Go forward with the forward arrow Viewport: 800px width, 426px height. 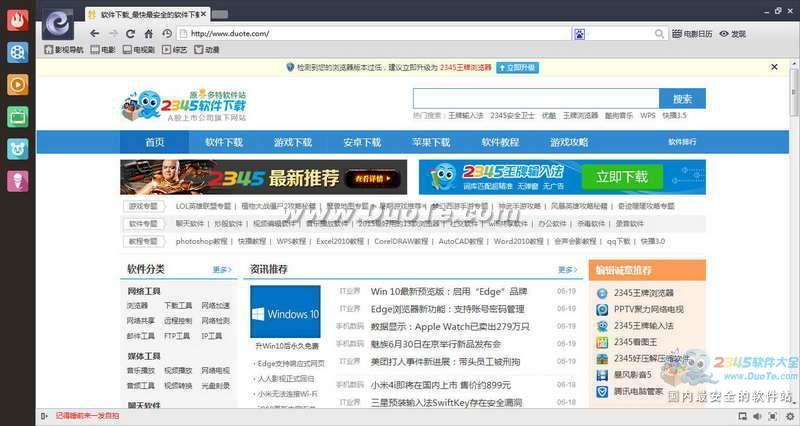coord(113,34)
